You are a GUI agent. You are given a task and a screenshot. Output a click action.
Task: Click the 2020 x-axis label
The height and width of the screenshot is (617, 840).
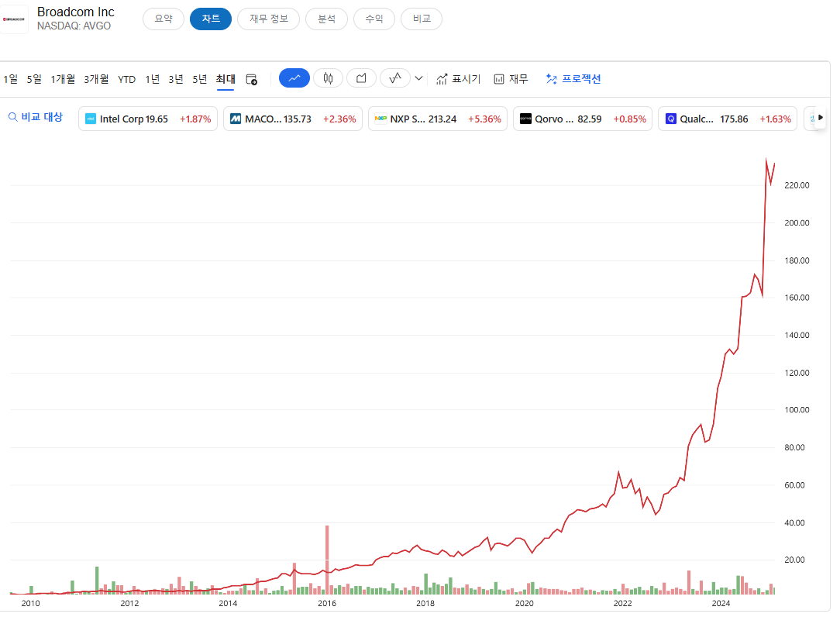pyautogui.click(x=525, y=604)
